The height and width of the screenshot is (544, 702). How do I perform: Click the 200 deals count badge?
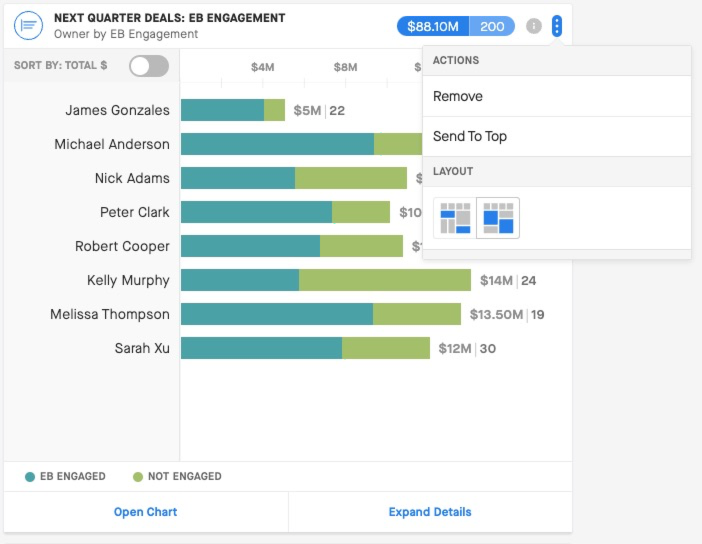[x=492, y=26]
